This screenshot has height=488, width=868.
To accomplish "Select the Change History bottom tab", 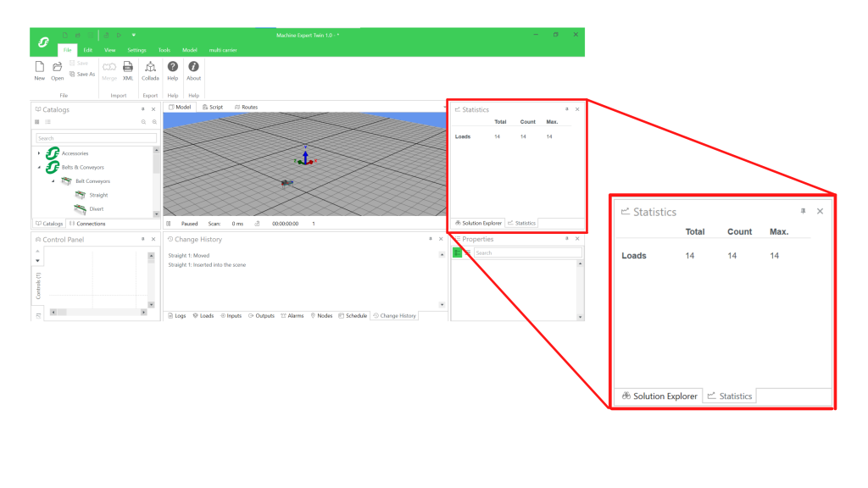I will click(395, 316).
